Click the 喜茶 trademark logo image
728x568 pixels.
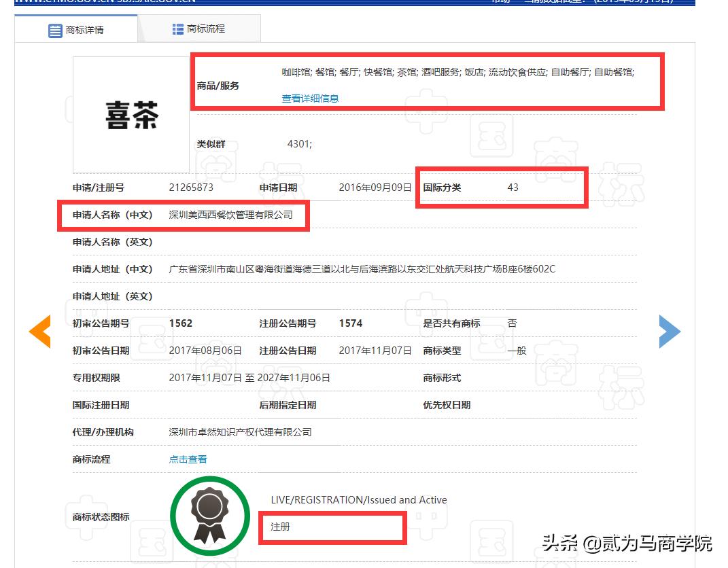point(130,113)
